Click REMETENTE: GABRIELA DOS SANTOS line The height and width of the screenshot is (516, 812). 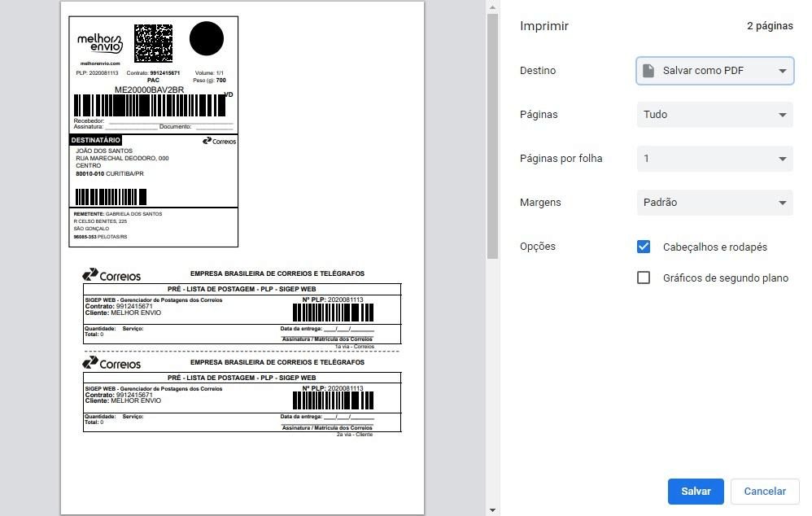(x=117, y=214)
